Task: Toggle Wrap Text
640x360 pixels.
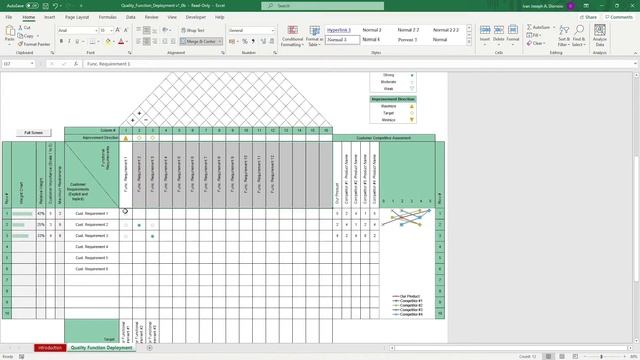Action: 193,30
